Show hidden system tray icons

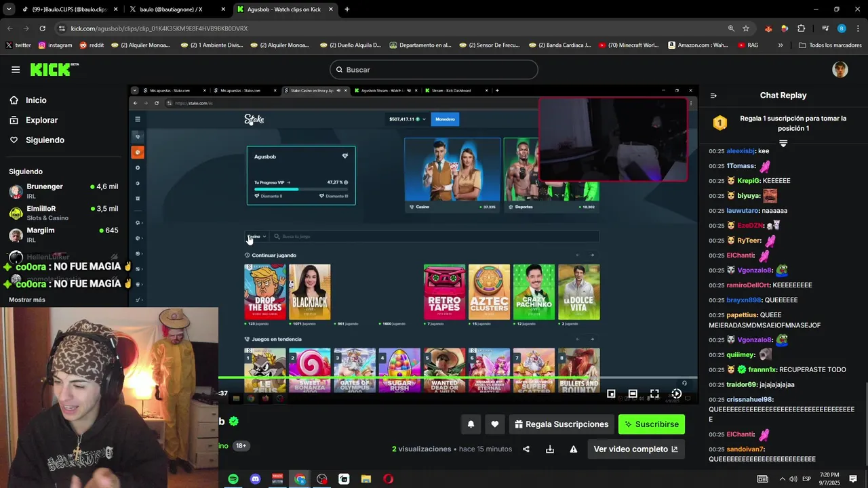(x=782, y=479)
